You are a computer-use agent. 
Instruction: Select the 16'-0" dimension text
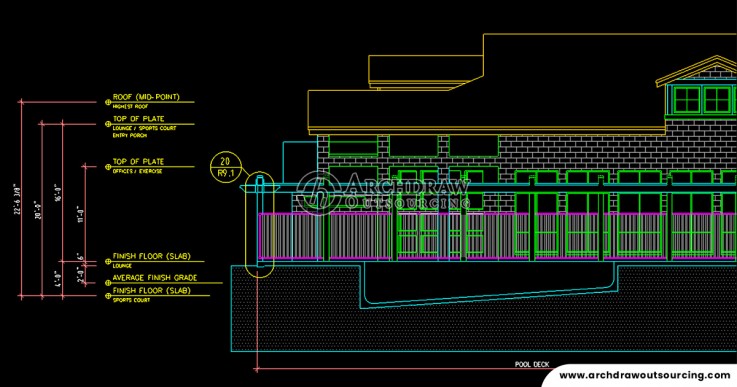[58, 193]
